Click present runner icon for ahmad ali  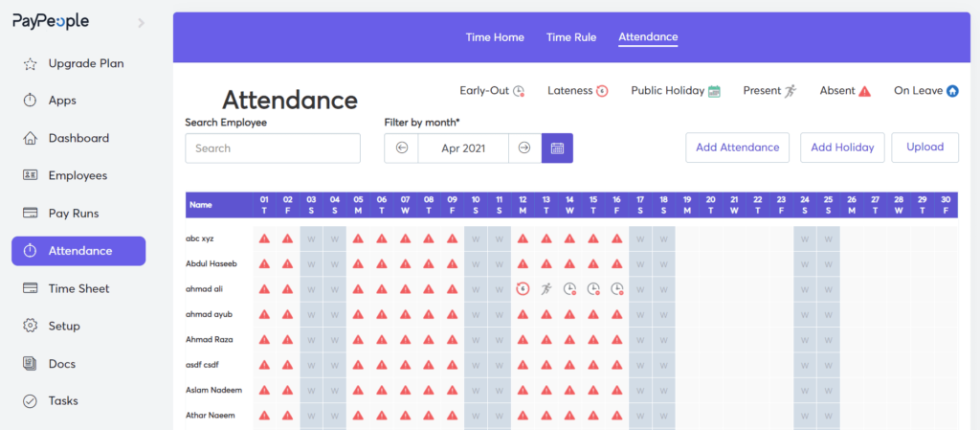click(x=546, y=289)
